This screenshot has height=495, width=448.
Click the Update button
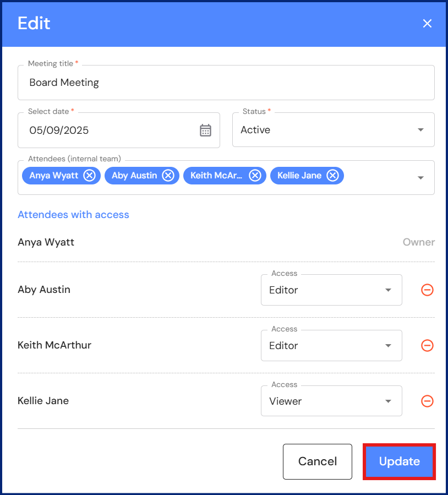coord(399,461)
